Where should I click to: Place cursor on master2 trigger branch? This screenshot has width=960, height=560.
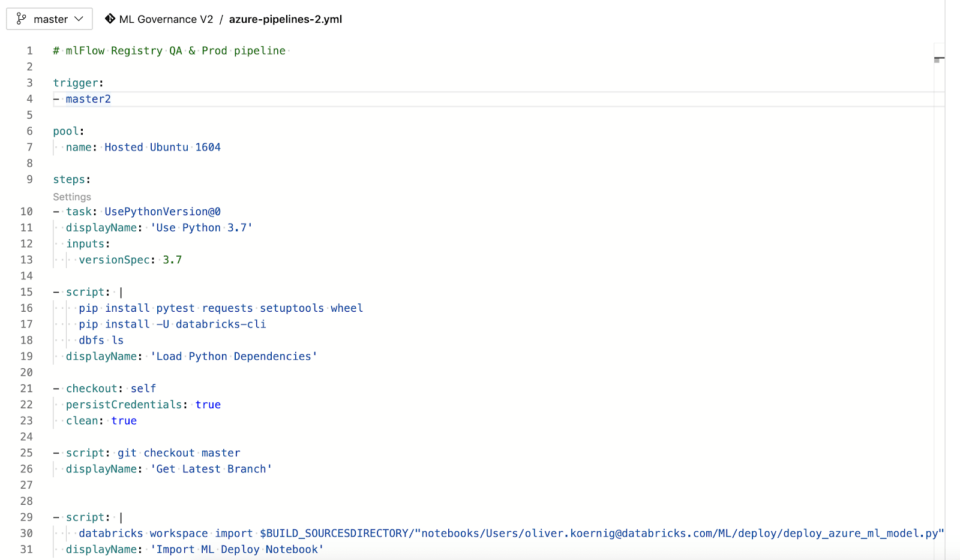point(88,99)
